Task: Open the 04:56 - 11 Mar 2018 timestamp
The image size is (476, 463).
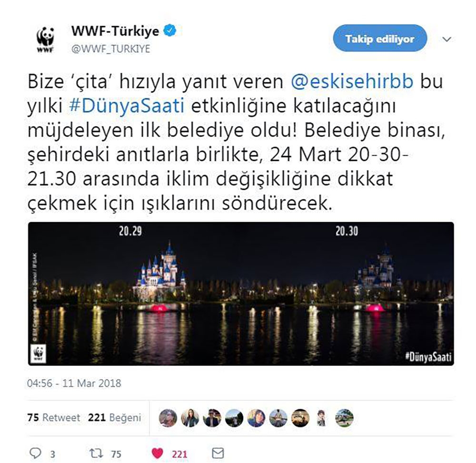Action: [x=74, y=383]
